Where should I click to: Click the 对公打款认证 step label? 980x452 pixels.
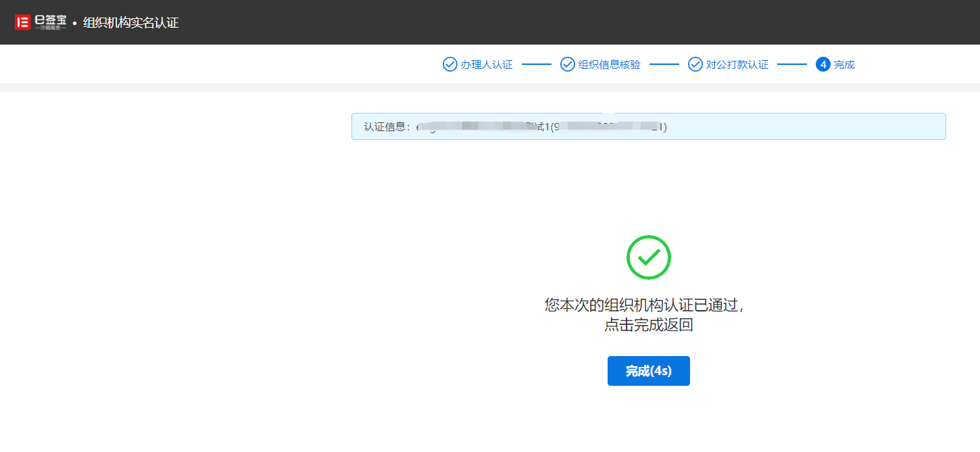(737, 65)
